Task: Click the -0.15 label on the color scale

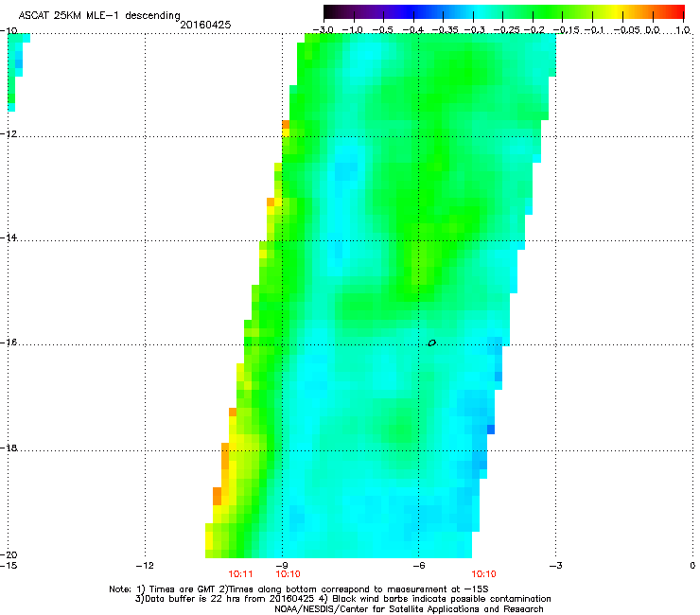Action: [x=566, y=30]
